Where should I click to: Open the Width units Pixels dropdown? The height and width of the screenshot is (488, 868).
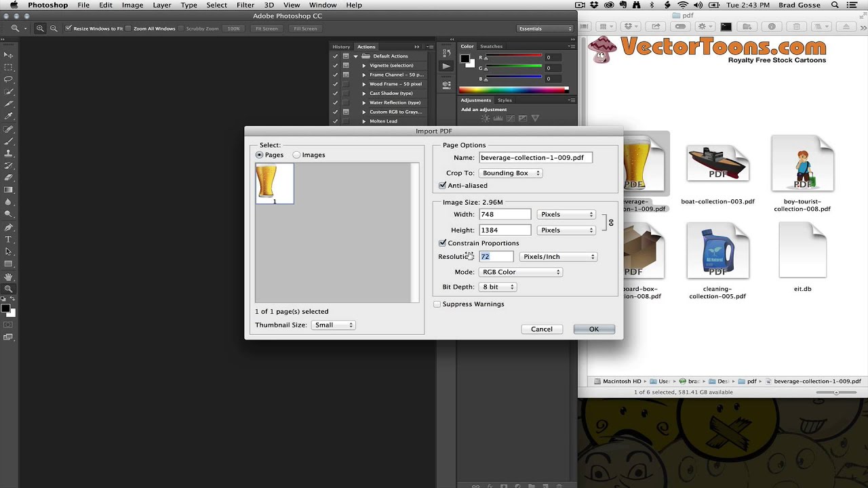coord(566,214)
